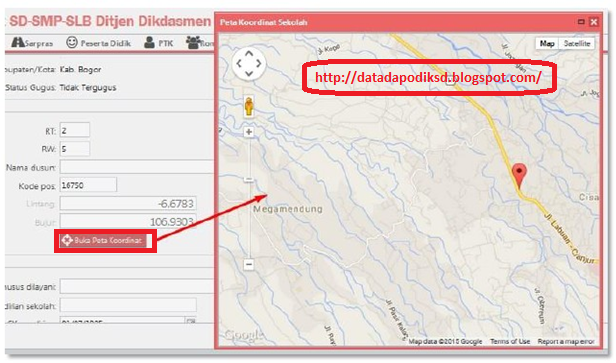
Task: Click the Peta Koordinat Sekolah title
Action: pyautogui.click(x=264, y=22)
